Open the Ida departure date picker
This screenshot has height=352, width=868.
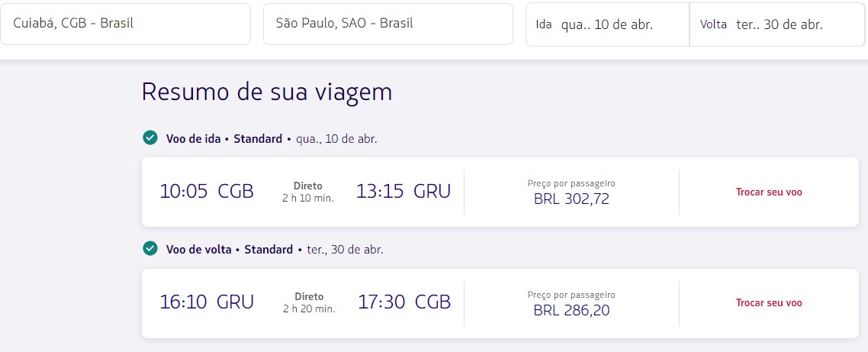(607, 24)
